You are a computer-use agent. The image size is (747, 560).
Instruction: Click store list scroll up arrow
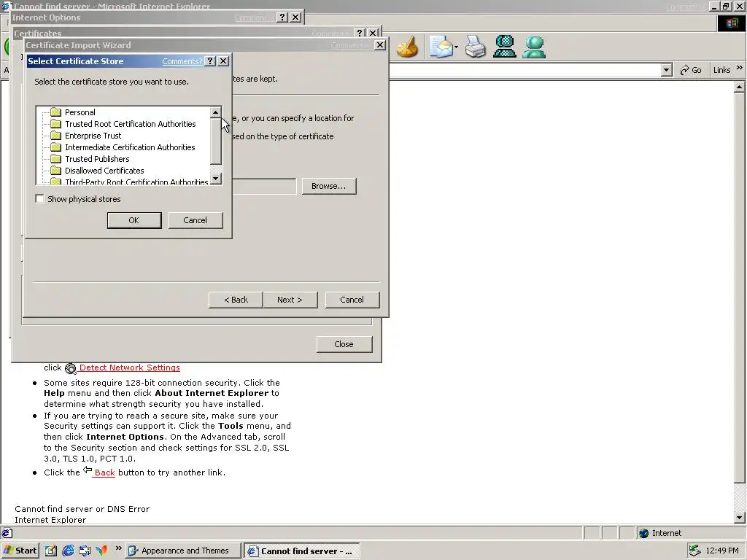point(216,112)
